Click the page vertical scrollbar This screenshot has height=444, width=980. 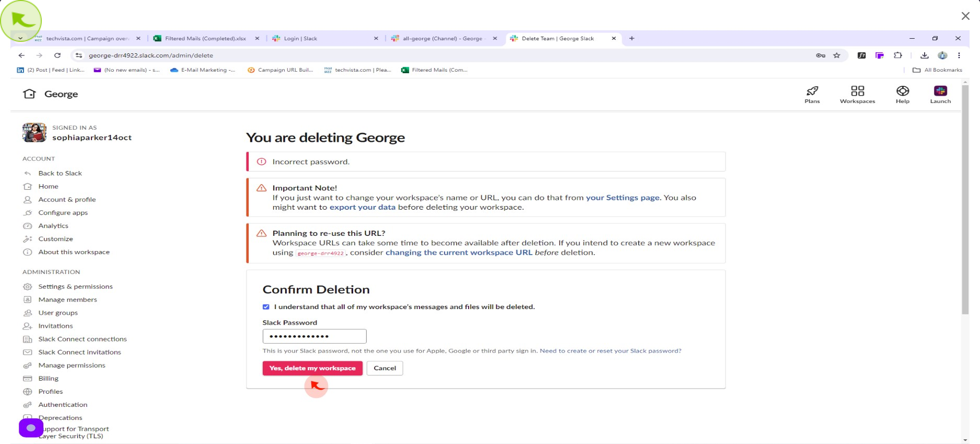pos(965,199)
